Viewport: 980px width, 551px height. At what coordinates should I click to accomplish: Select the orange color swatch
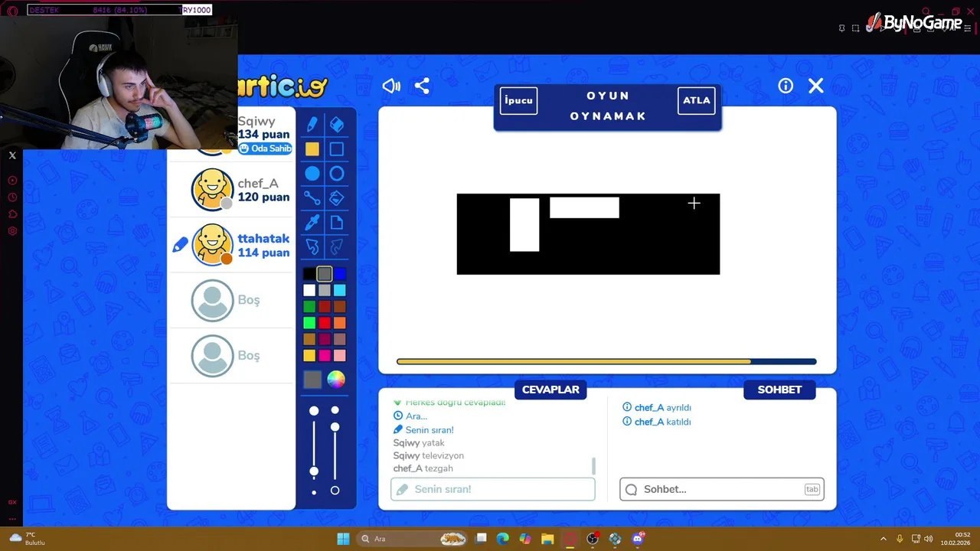[340, 323]
